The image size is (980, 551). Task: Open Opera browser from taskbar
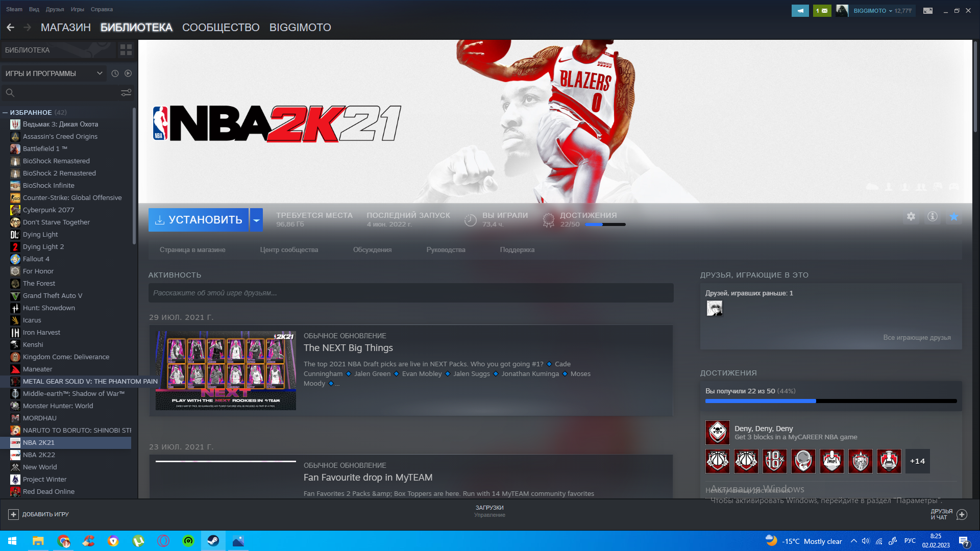point(163,541)
